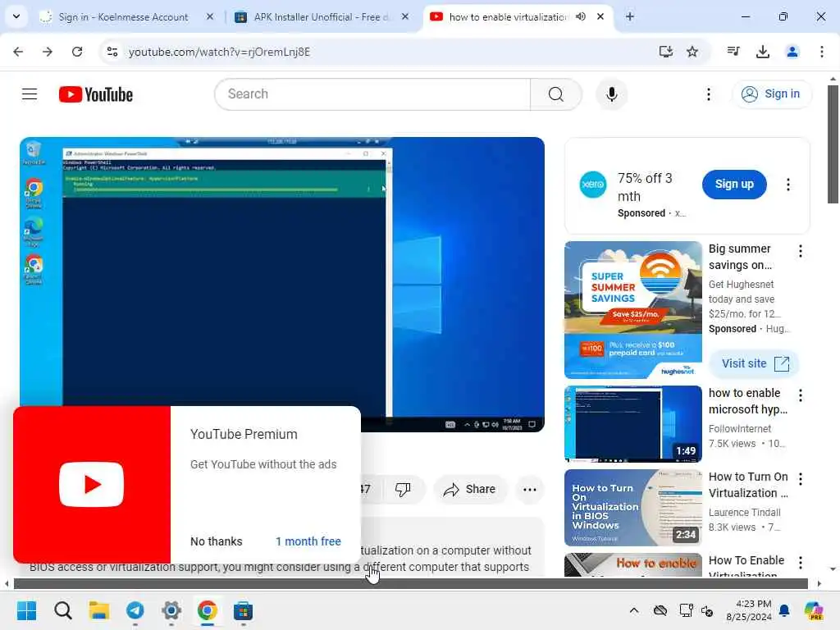Click the search magnifier button
Screen dimensions: 840x630
click(x=556, y=94)
